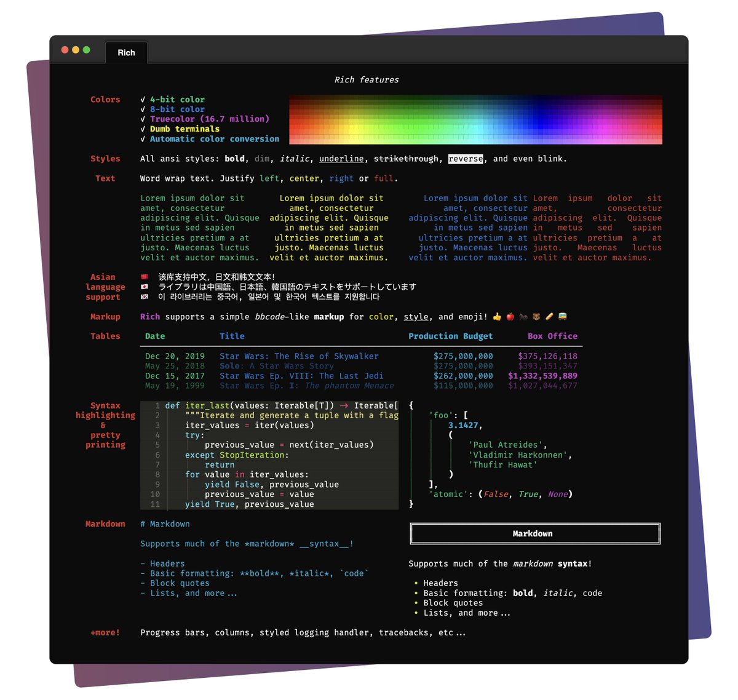Click the yellow 'center' justify word
The image size is (738, 700).
coord(304,178)
